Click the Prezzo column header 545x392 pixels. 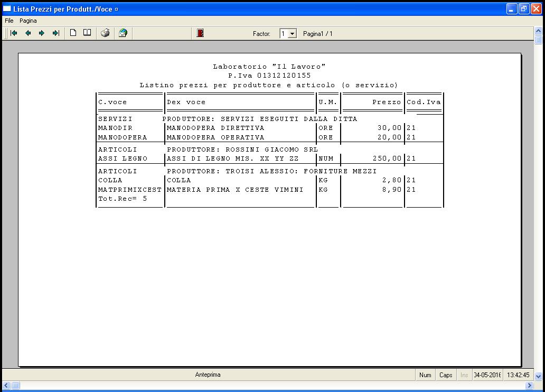click(387, 102)
